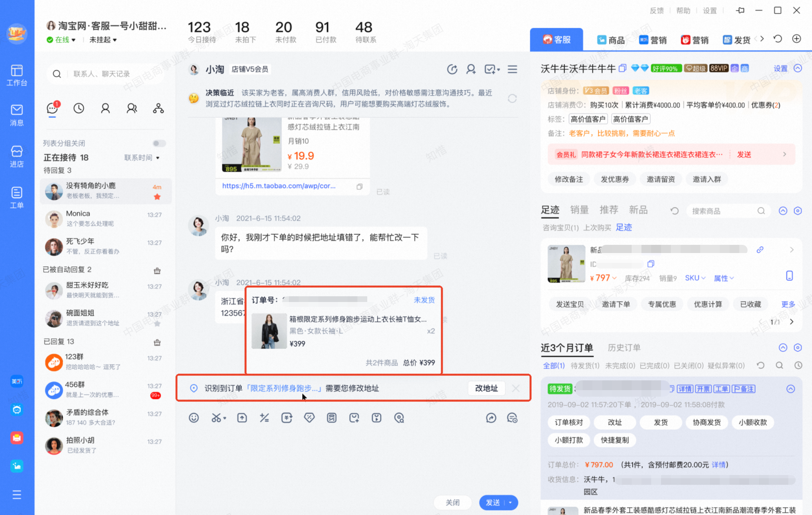Open the 属性 attributes dropdown

click(723, 278)
